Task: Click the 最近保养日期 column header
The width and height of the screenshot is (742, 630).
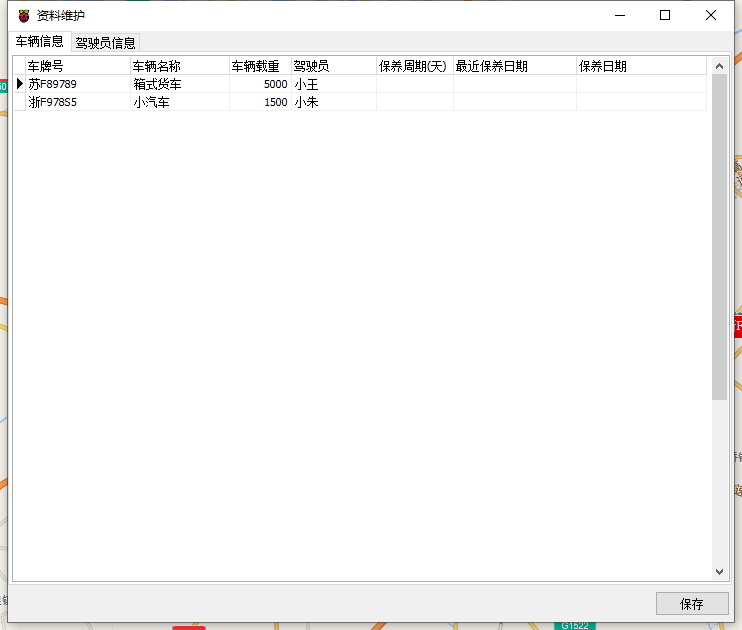Action: [515, 66]
